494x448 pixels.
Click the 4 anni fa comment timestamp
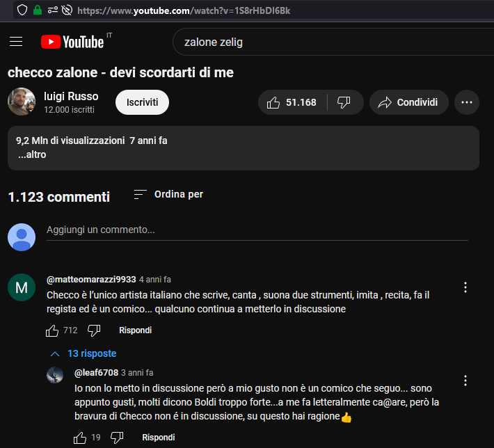pyautogui.click(x=155, y=280)
